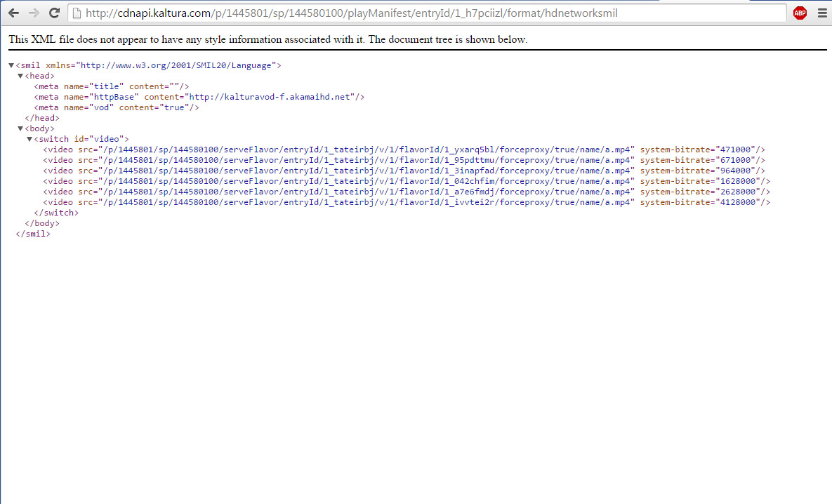832x504 pixels.
Task: Collapse the head element
Action: [x=20, y=76]
